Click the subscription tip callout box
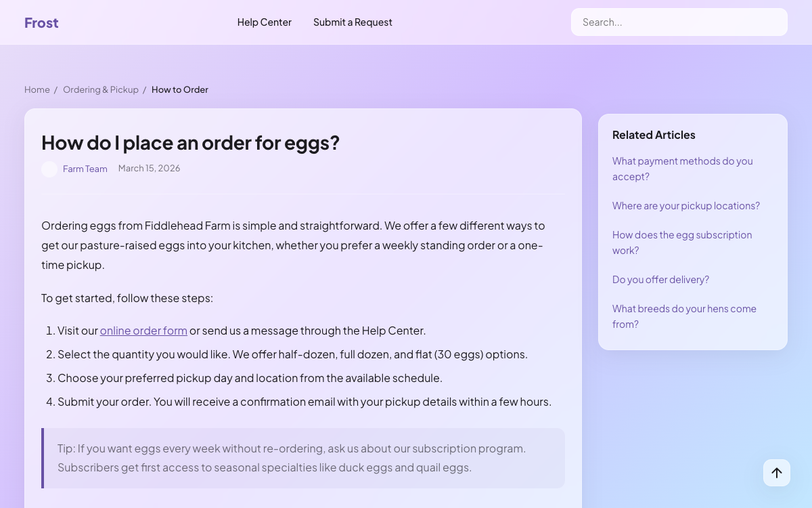The height and width of the screenshot is (508, 812). pos(303,458)
